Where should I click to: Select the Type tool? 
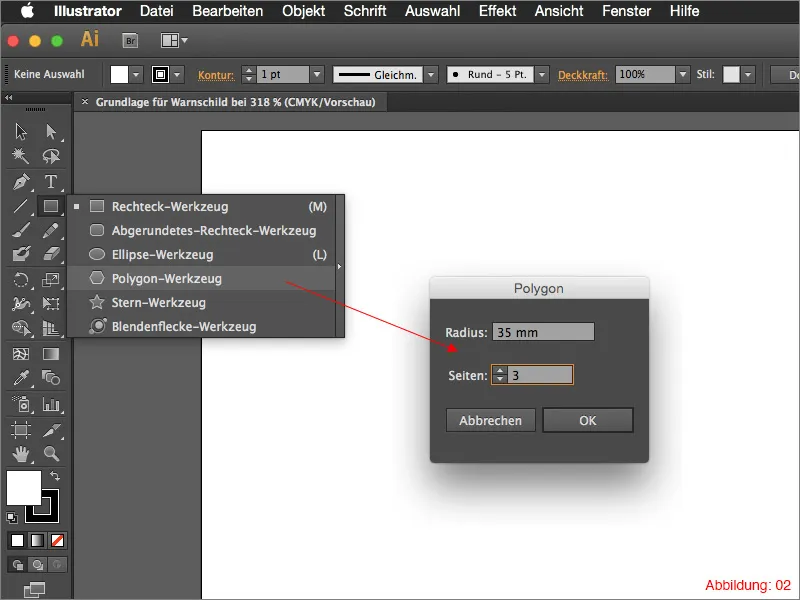(x=51, y=182)
